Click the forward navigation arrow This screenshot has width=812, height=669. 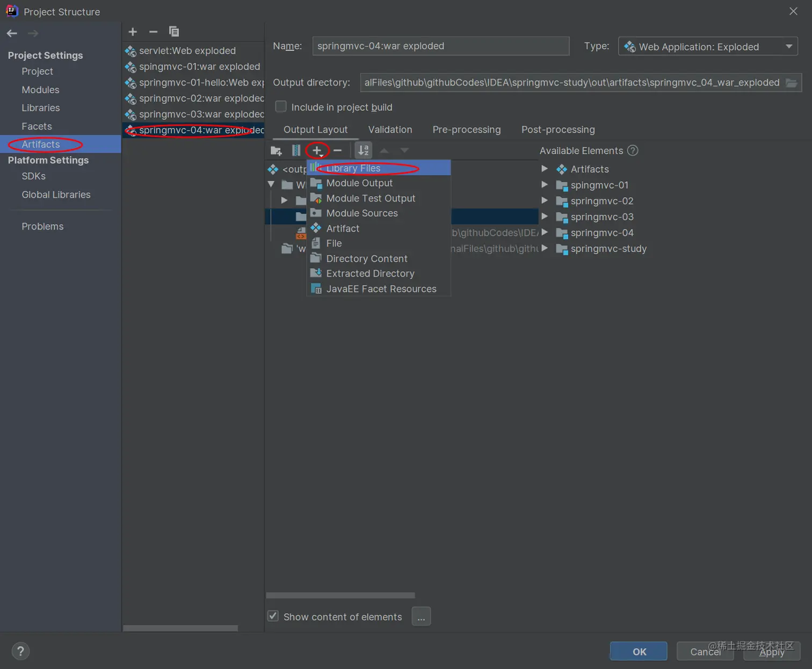[x=33, y=33]
